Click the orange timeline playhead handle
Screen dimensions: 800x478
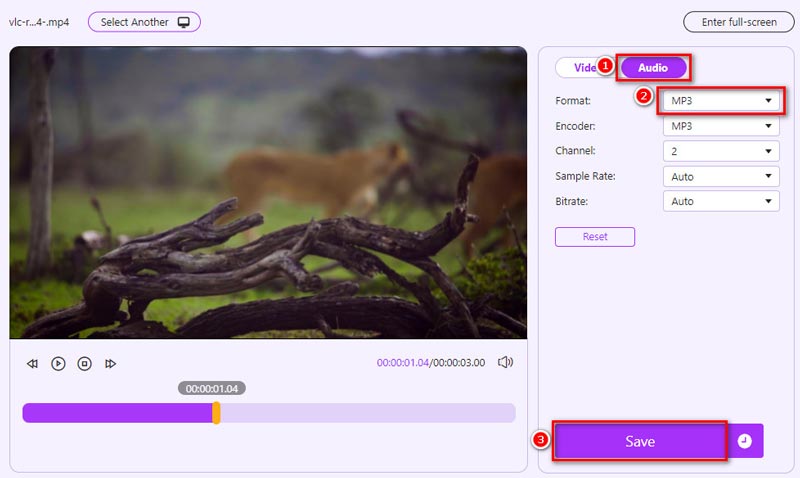coord(216,412)
